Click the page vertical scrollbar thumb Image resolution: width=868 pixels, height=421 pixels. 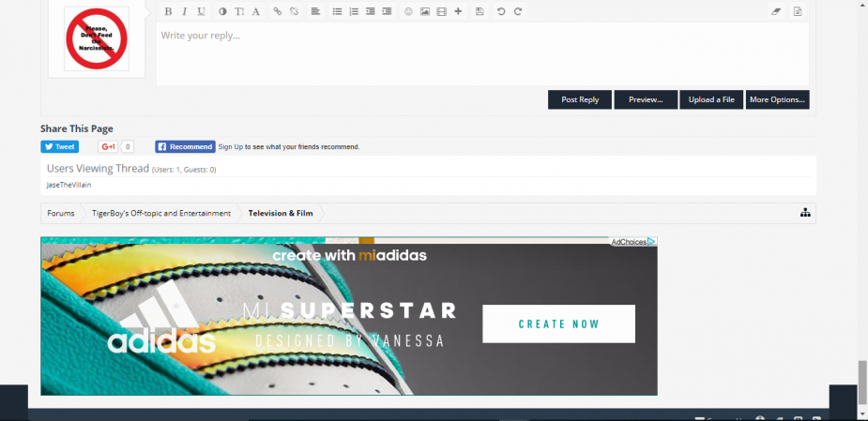(x=862, y=383)
